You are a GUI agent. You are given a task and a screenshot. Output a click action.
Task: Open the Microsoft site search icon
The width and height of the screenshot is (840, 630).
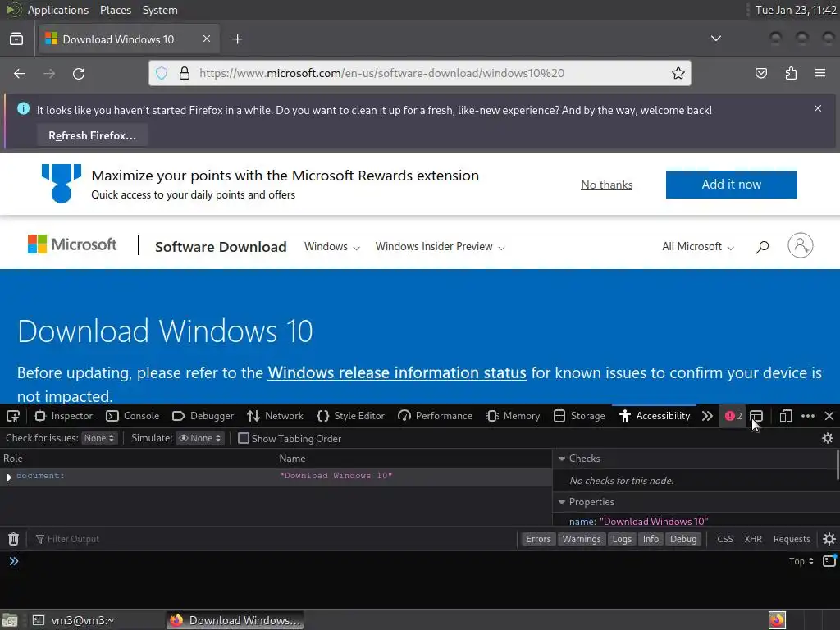click(x=762, y=246)
